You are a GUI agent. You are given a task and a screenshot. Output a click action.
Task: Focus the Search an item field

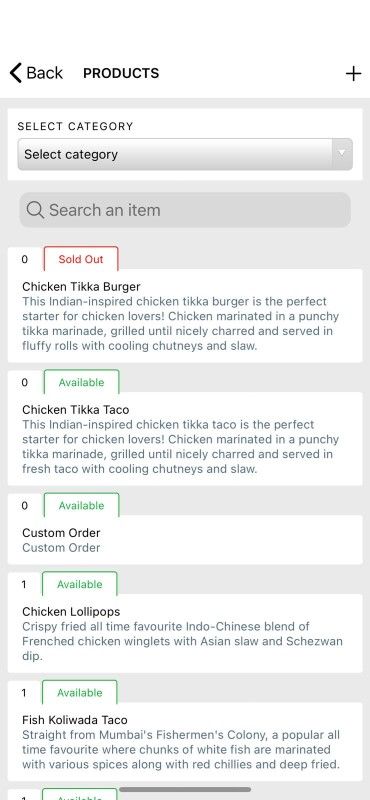(185, 210)
